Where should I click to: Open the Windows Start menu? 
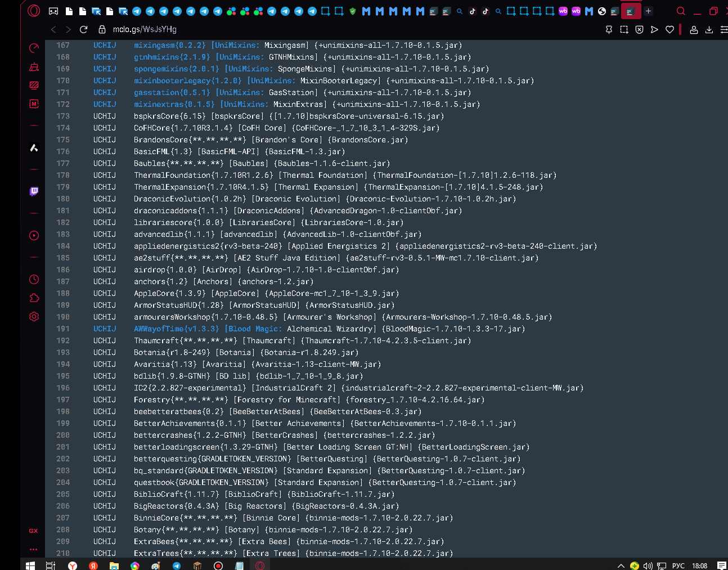tap(30, 565)
